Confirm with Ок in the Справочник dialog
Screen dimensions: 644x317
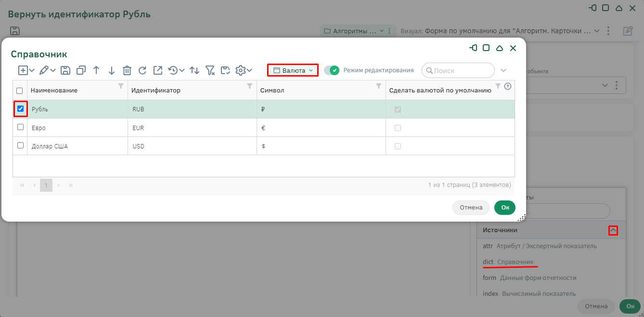[x=505, y=208]
